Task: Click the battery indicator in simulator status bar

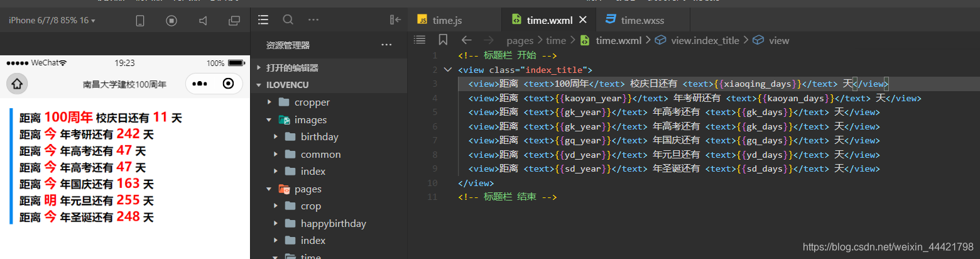Action: point(237,63)
